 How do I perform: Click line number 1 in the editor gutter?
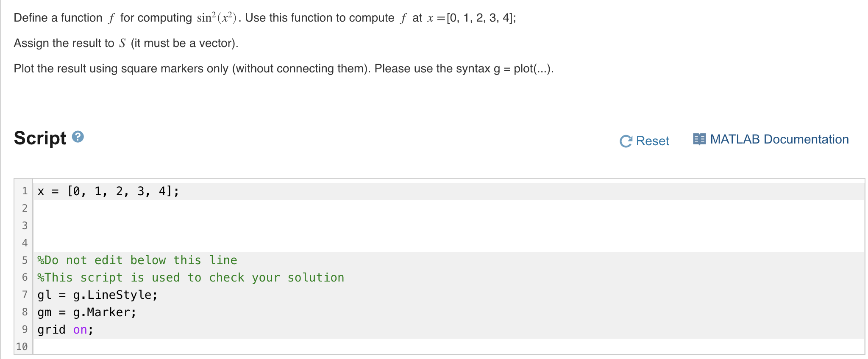click(25, 191)
